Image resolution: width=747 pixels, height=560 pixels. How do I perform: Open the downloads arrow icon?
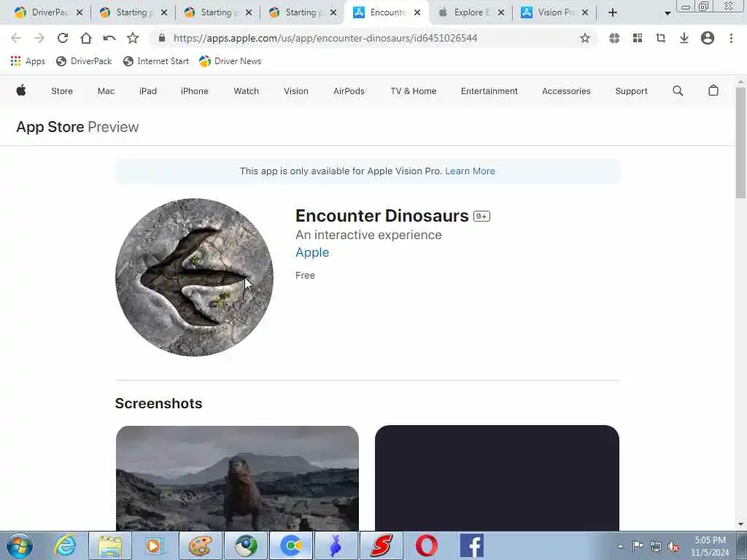pyautogui.click(x=684, y=38)
